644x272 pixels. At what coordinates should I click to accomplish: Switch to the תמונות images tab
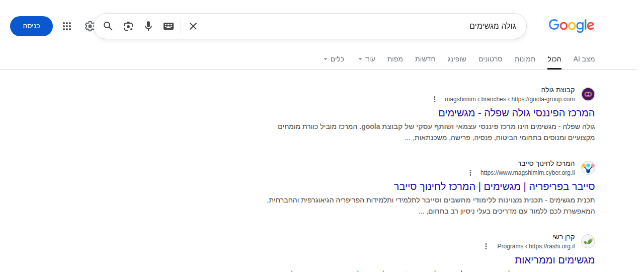[x=525, y=59]
